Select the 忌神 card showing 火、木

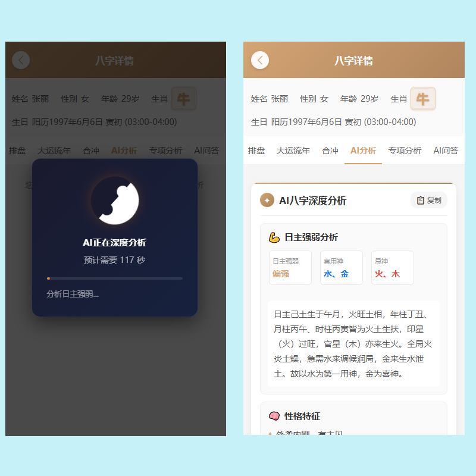392,268
